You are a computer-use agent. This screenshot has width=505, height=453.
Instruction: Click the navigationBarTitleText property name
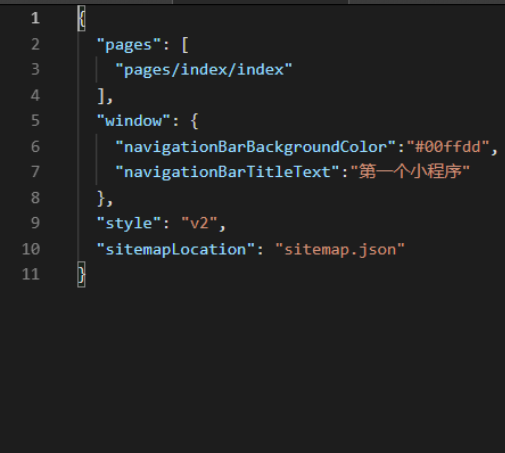click(x=227, y=172)
